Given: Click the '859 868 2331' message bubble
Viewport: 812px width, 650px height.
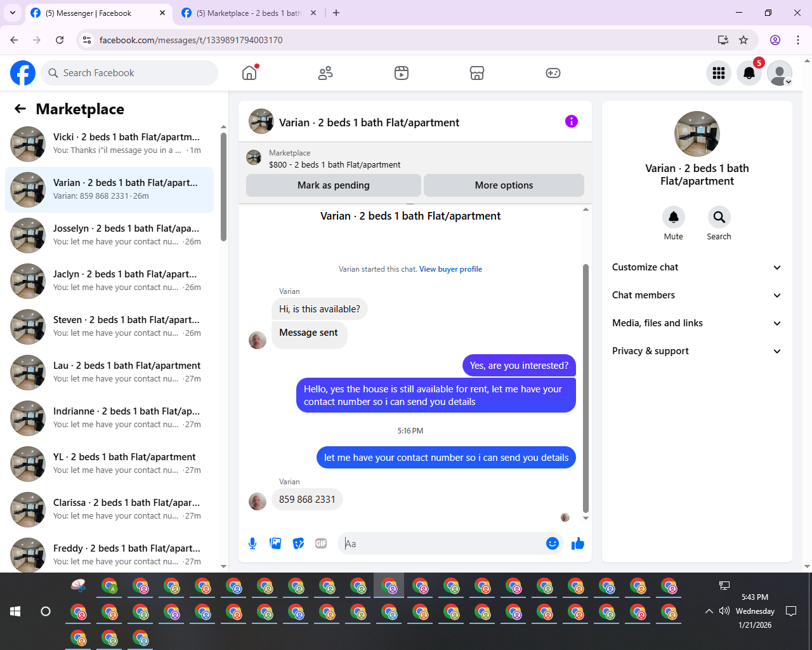Looking at the screenshot, I should 307,500.
